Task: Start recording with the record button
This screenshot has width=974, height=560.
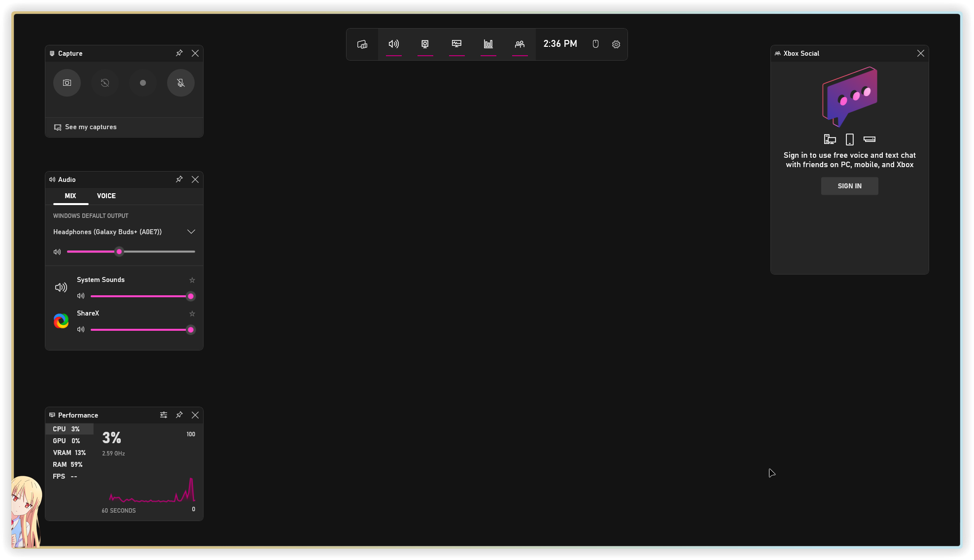Action: [x=143, y=83]
